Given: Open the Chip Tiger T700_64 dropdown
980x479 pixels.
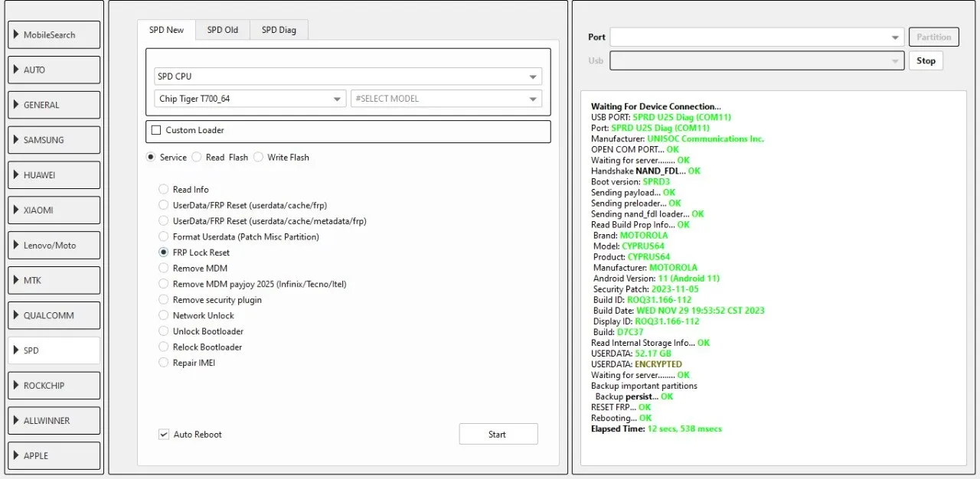Looking at the screenshot, I should point(250,99).
